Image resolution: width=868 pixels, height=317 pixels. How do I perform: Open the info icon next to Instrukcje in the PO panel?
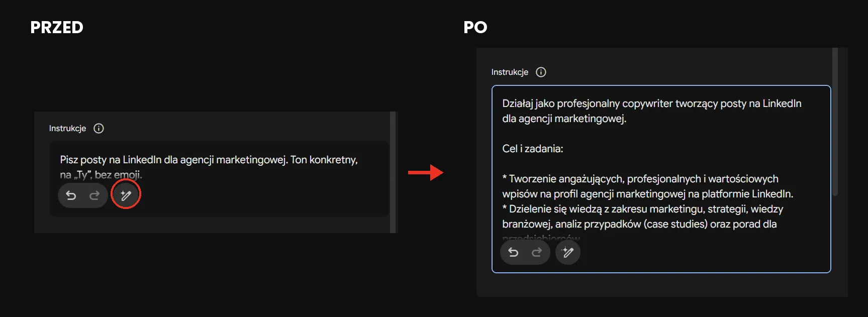pos(541,72)
